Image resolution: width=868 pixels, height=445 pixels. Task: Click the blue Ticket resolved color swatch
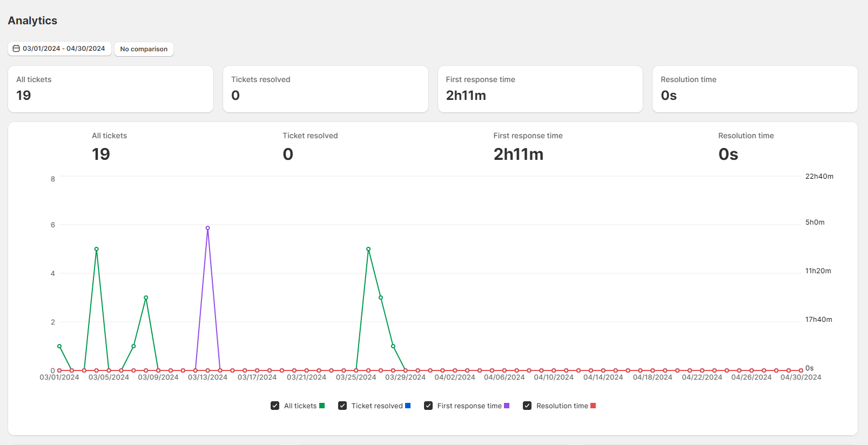[x=408, y=406]
